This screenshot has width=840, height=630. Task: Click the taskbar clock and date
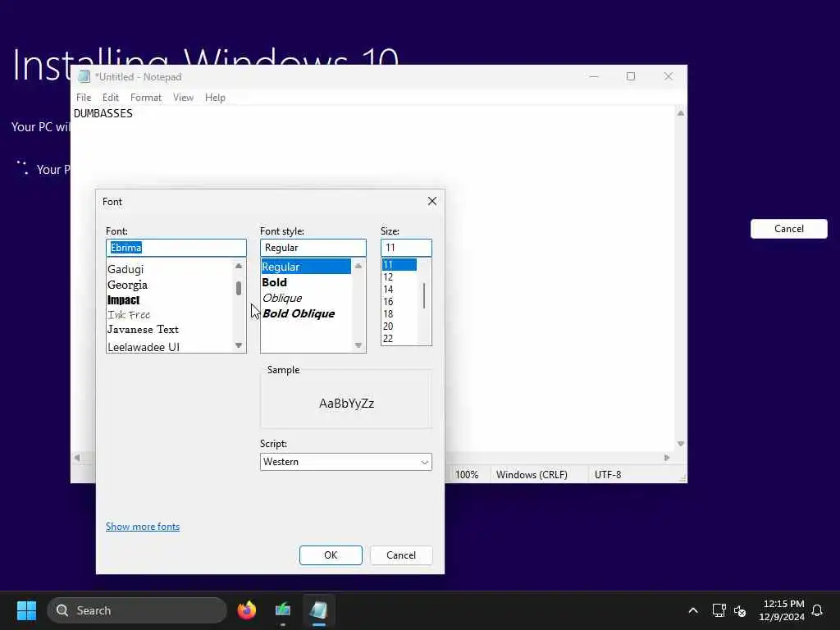click(782, 610)
